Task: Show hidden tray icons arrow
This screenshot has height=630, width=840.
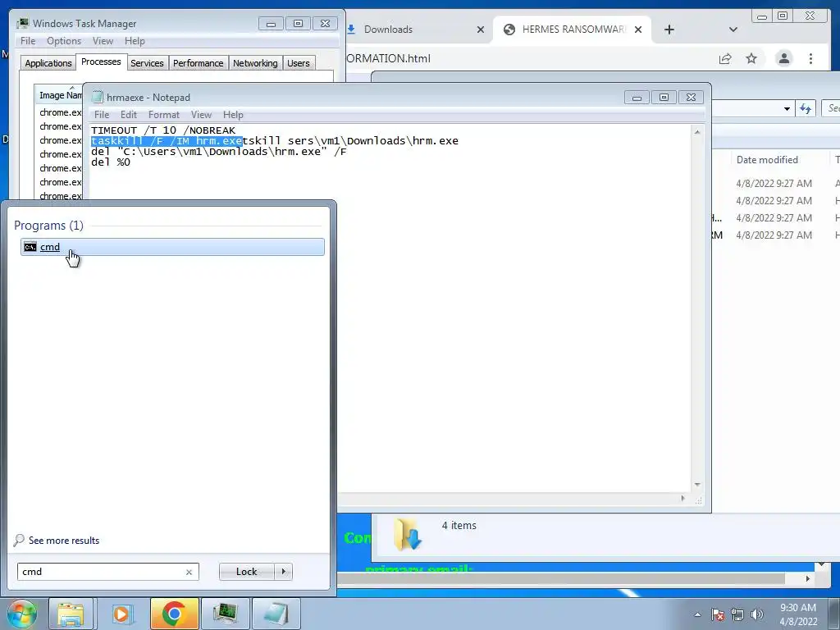Action: 697,614
